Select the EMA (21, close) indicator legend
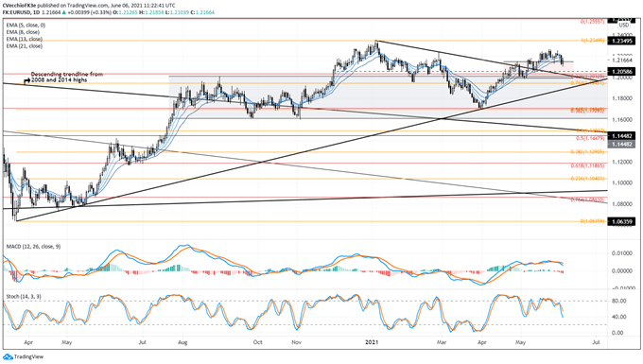 pos(25,46)
